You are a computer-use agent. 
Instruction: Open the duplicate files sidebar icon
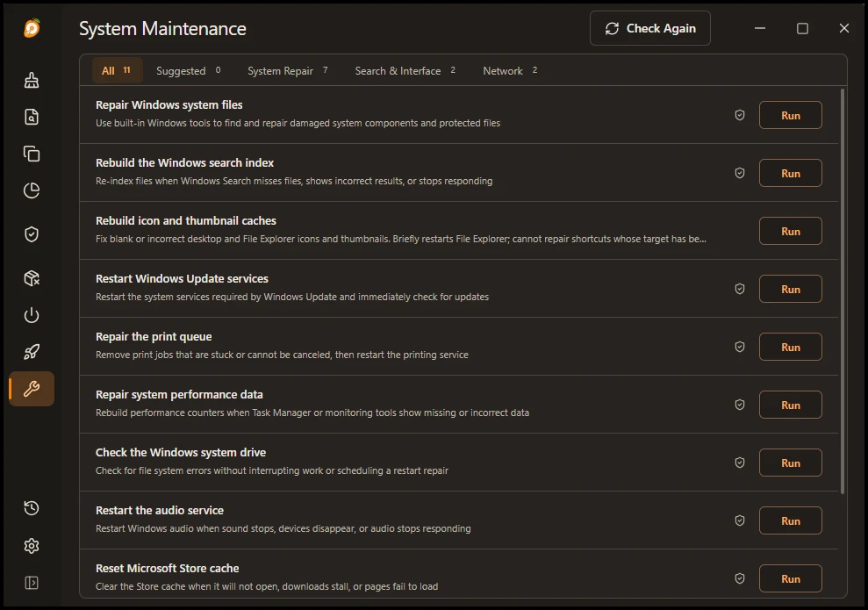32,154
